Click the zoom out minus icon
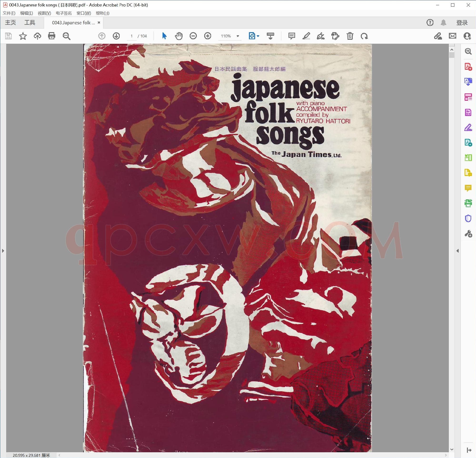476x458 pixels. pyautogui.click(x=193, y=36)
